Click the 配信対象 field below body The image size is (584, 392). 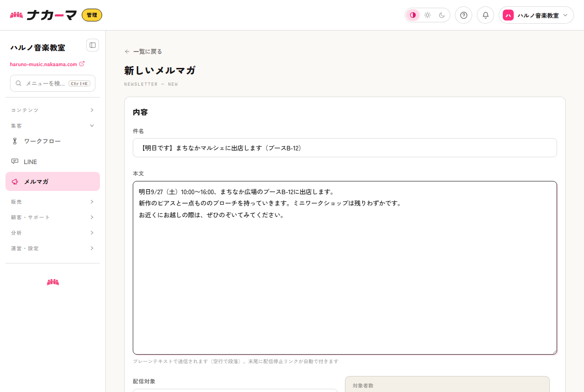pos(235,390)
